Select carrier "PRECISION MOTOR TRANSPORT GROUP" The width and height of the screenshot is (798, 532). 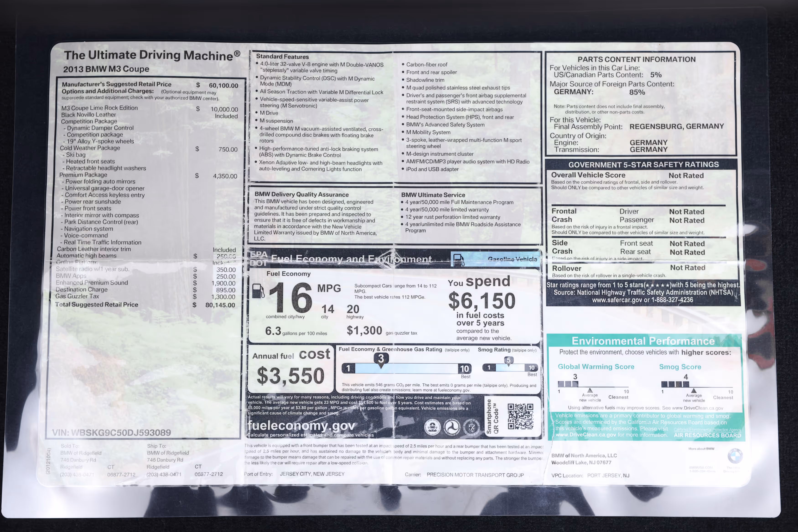[475, 475]
